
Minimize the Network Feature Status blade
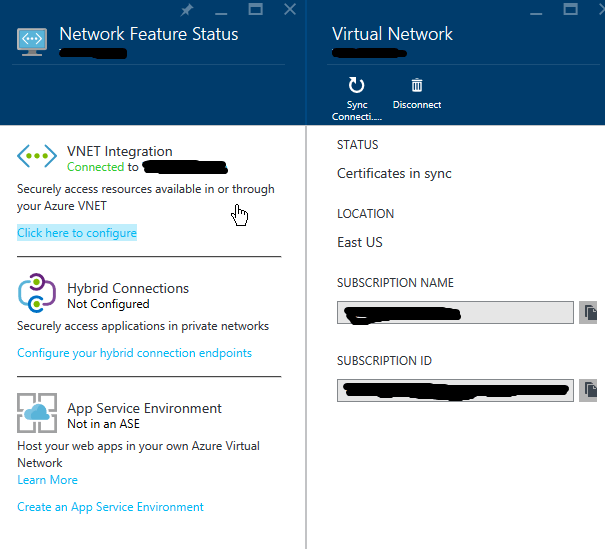(x=221, y=14)
